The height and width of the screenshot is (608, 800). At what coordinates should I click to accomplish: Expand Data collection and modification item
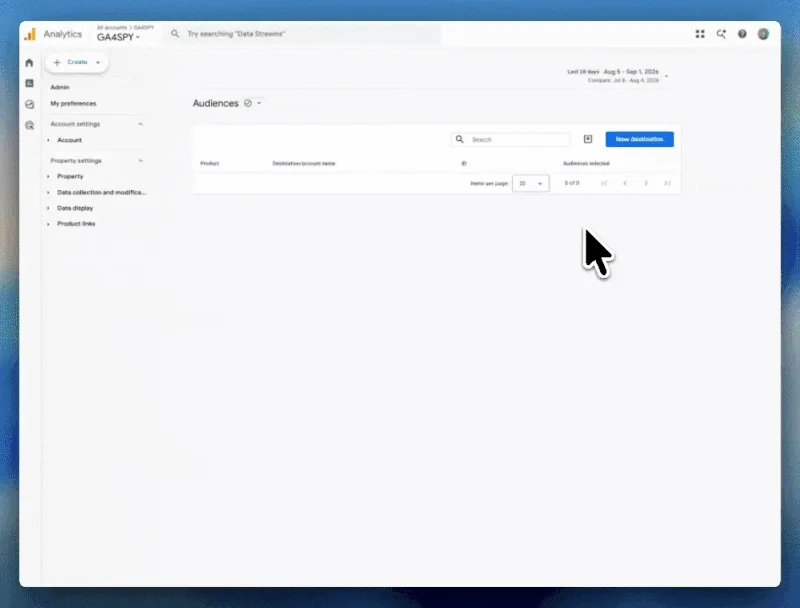tap(48, 193)
